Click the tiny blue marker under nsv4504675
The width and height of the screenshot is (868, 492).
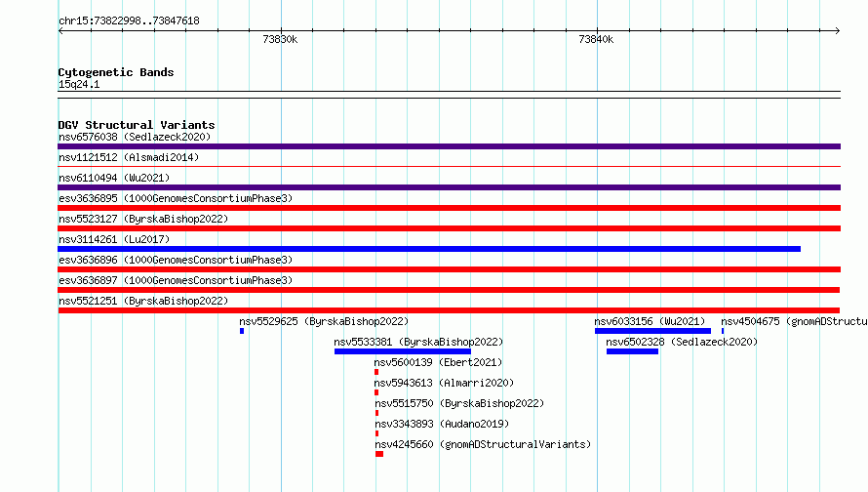[723, 331]
